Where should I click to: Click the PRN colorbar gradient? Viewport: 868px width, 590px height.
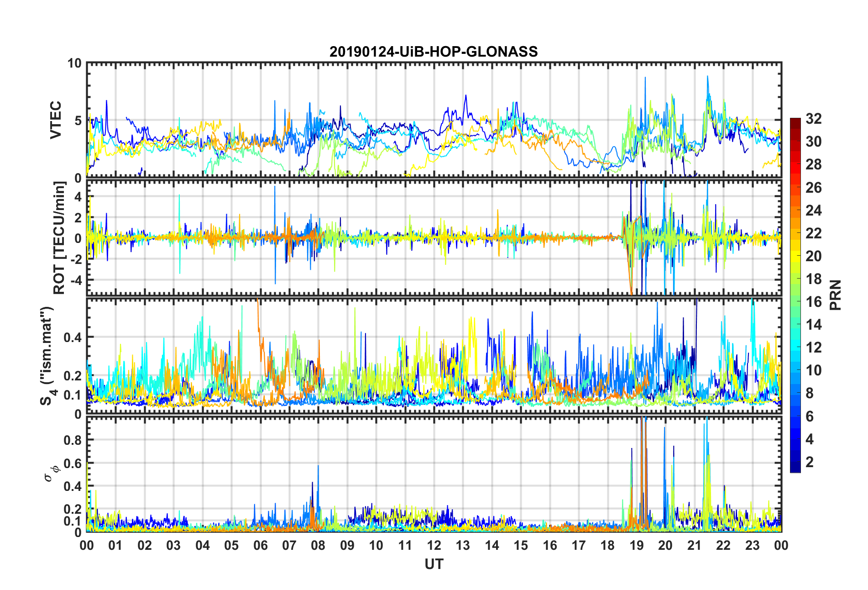coord(795,295)
